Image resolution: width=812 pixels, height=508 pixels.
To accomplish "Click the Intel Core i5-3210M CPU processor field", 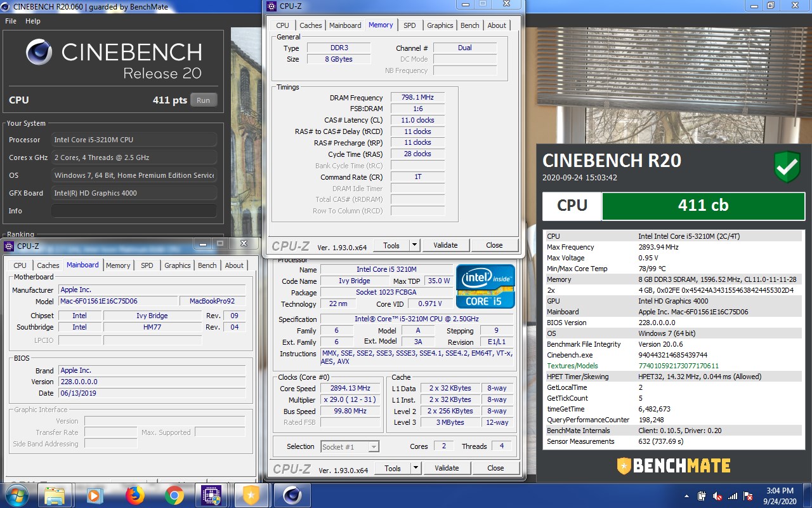I will point(134,140).
